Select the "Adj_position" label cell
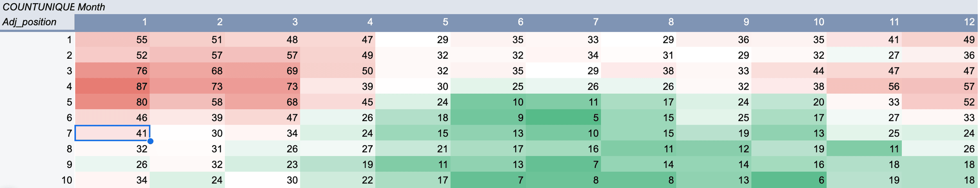Image resolution: width=980 pixels, height=188 pixels. pos(30,22)
